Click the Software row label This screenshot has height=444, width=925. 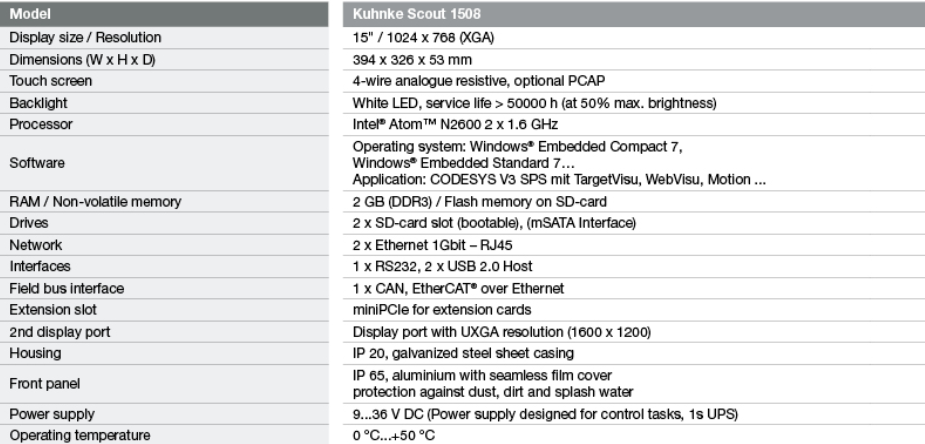(x=37, y=163)
